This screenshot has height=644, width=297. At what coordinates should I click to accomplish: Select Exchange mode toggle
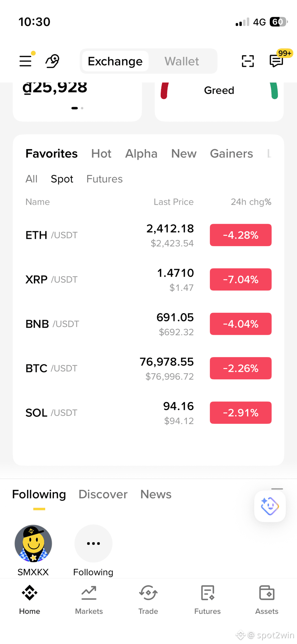click(x=115, y=61)
